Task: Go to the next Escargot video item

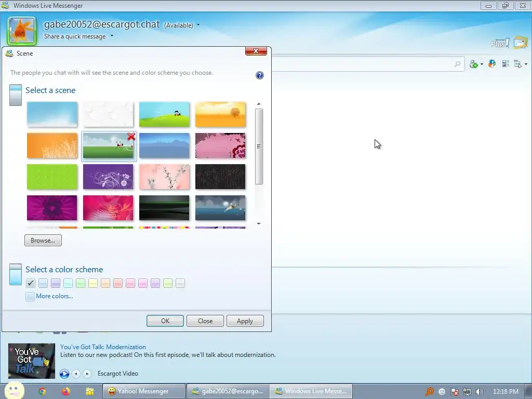Action: (x=87, y=374)
